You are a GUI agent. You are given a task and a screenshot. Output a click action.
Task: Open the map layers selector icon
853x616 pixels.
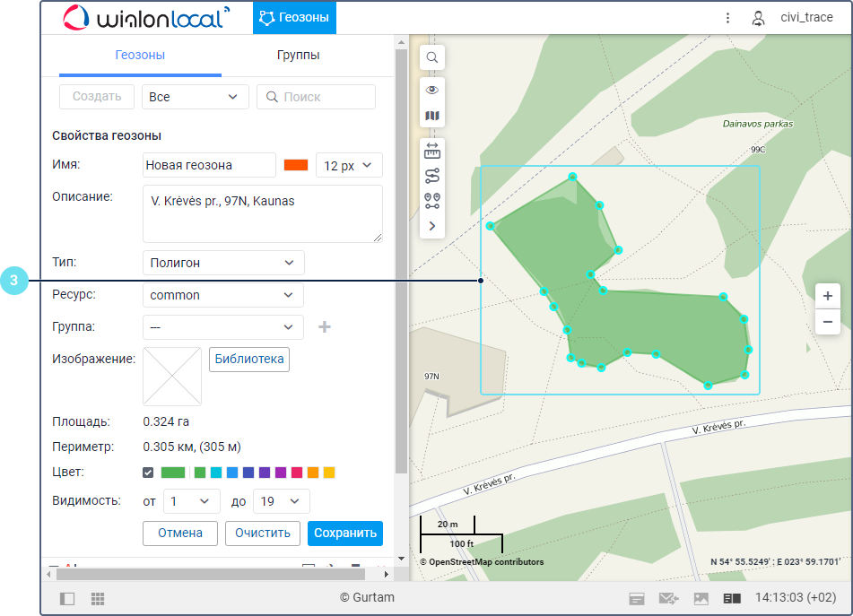tap(432, 116)
